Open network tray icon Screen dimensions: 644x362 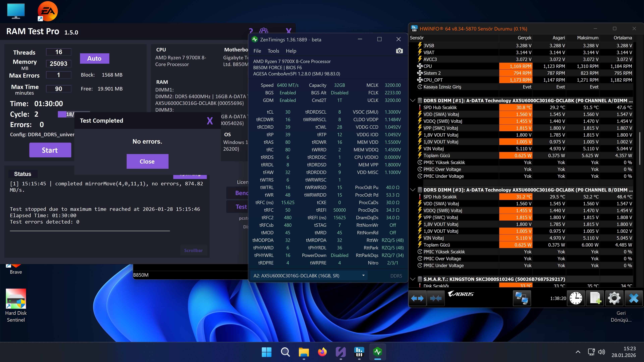coord(591,352)
